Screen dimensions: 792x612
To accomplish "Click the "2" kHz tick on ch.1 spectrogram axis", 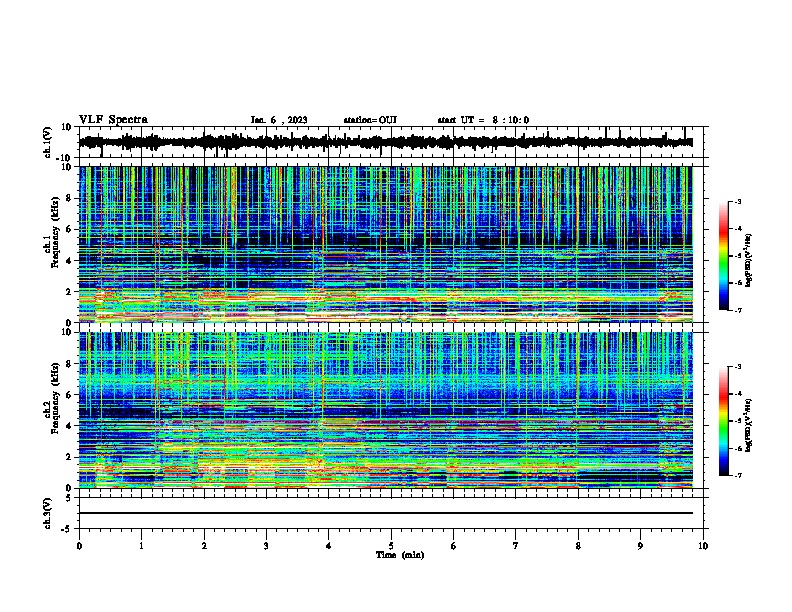I will (69, 292).
